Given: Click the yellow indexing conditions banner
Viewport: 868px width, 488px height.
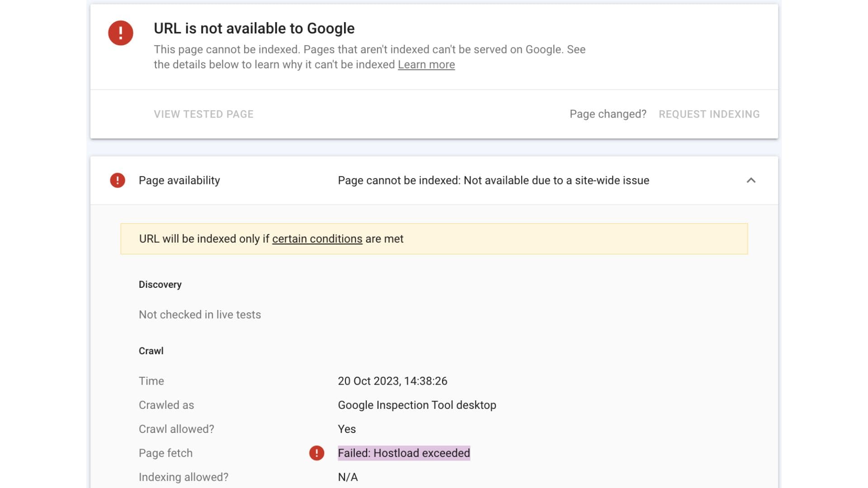Looking at the screenshot, I should 542,239.
